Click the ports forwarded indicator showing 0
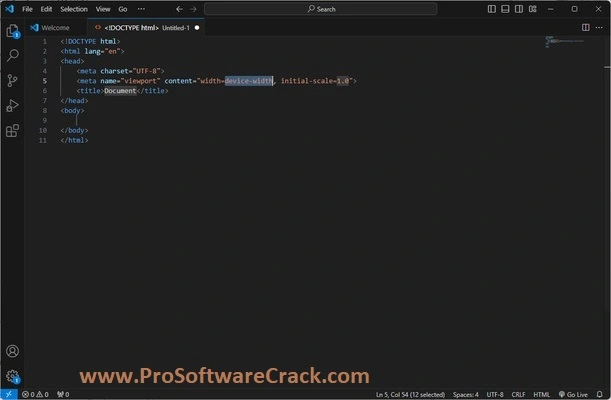Screen dimensions: 611x400 (x=63, y=395)
